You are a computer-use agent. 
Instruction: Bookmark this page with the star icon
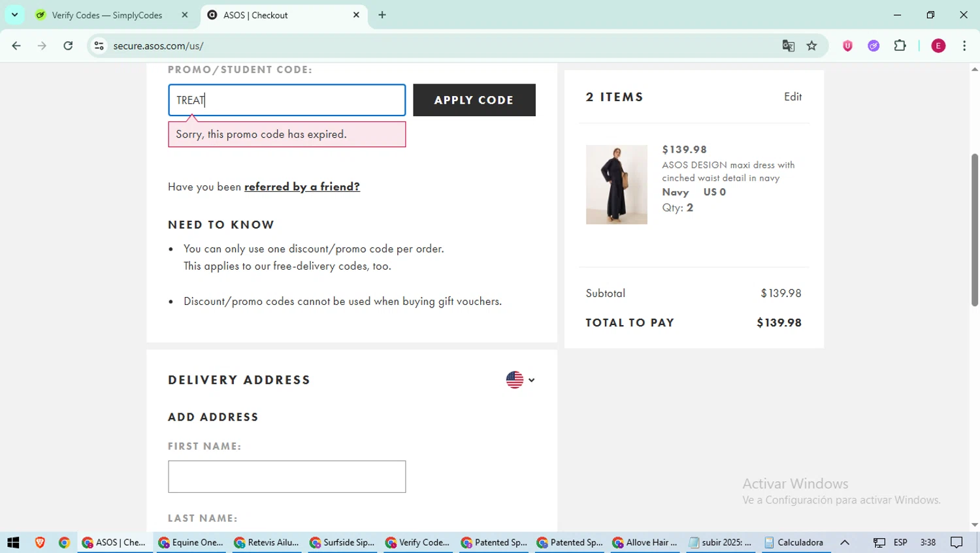(811, 46)
